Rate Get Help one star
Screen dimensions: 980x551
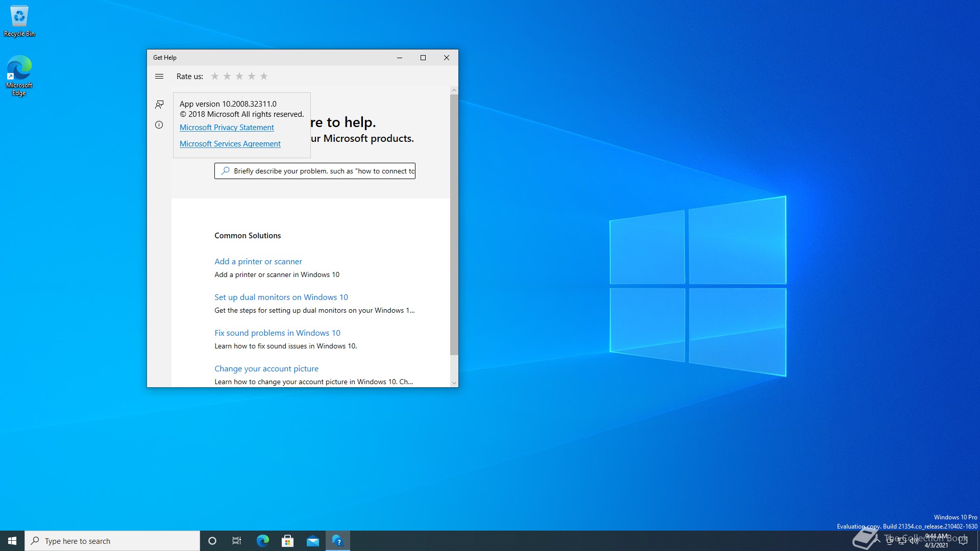[215, 76]
